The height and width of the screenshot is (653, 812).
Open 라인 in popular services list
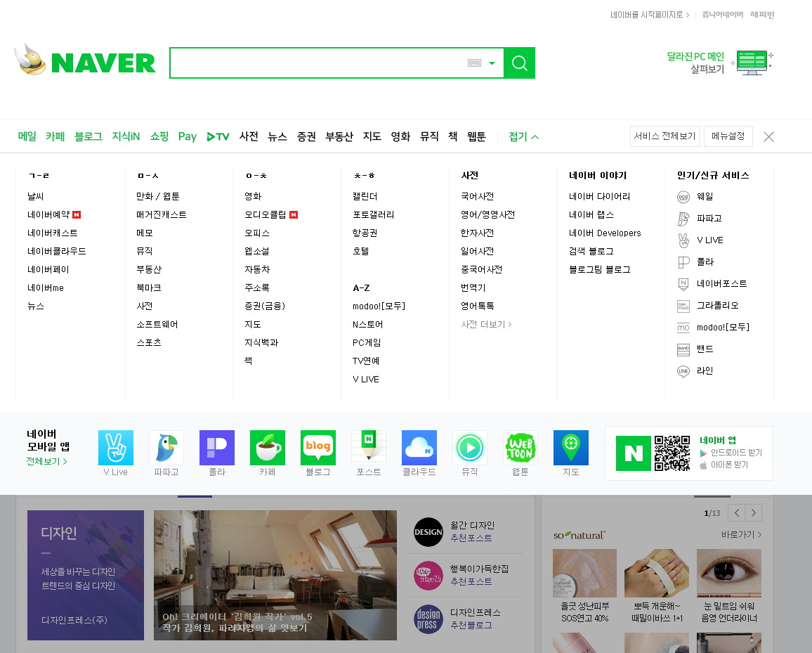click(695, 371)
